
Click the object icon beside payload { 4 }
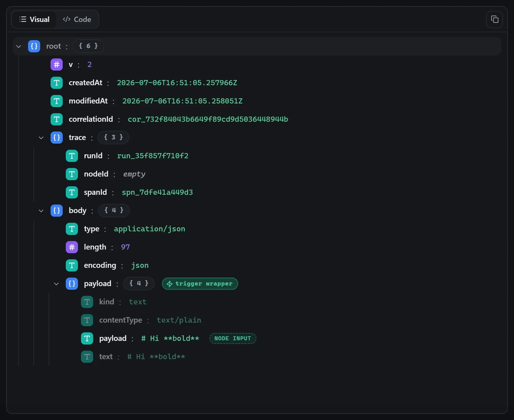[x=72, y=284]
